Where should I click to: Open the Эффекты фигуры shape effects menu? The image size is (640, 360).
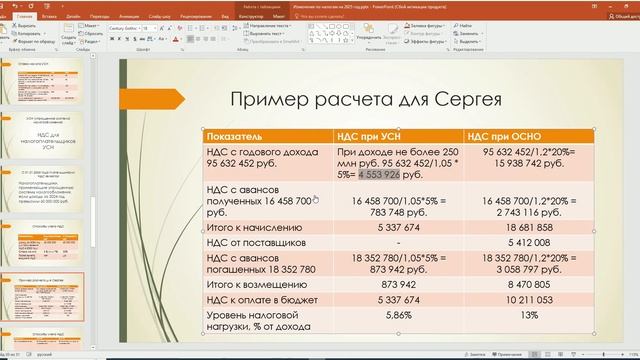pos(425,41)
